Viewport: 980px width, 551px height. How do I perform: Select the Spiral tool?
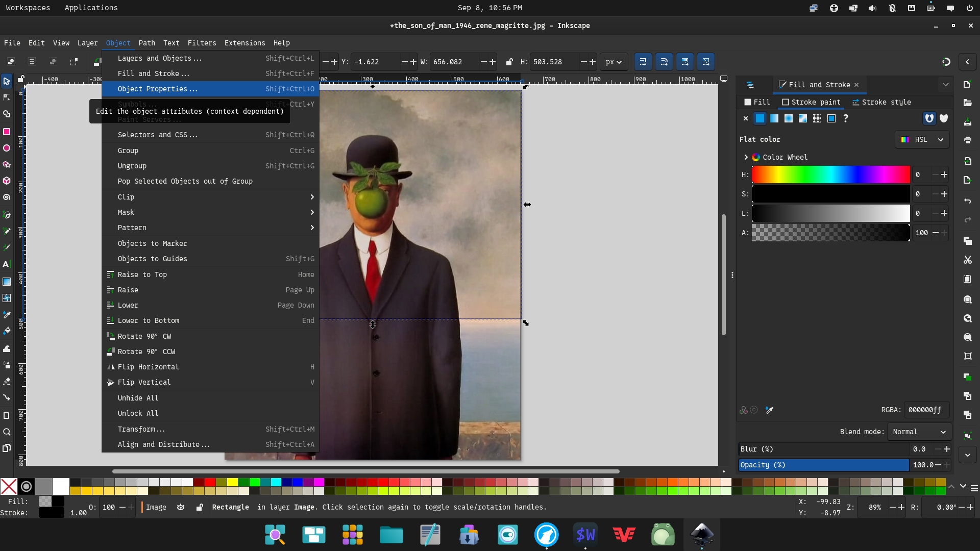pos(7,197)
